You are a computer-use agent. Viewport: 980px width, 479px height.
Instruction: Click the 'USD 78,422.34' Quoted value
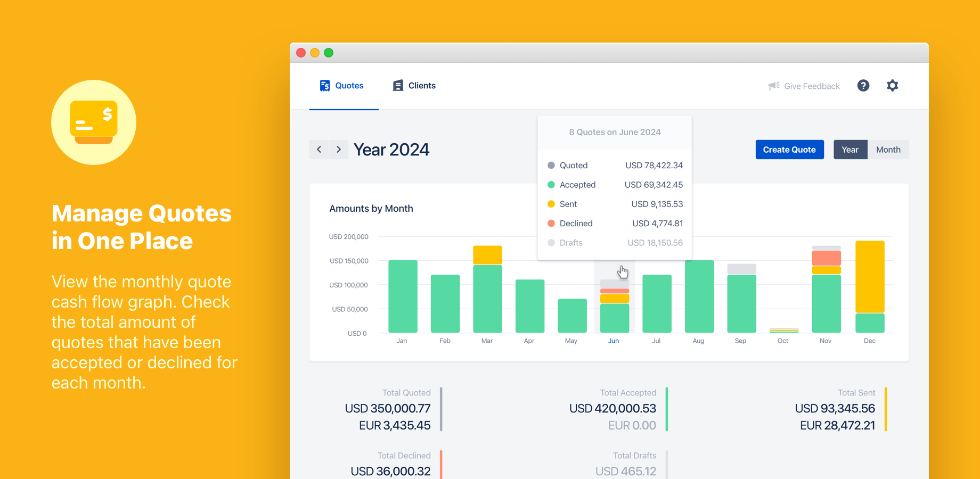pos(654,166)
